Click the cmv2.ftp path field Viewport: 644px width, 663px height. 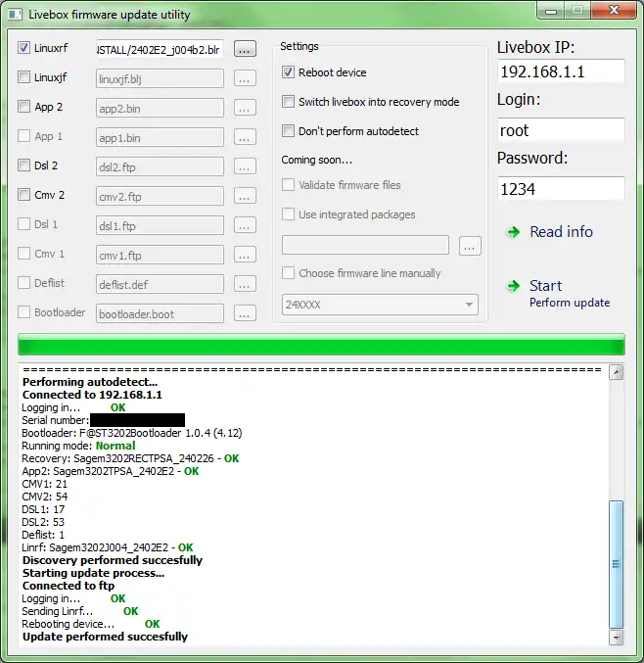[160, 196]
